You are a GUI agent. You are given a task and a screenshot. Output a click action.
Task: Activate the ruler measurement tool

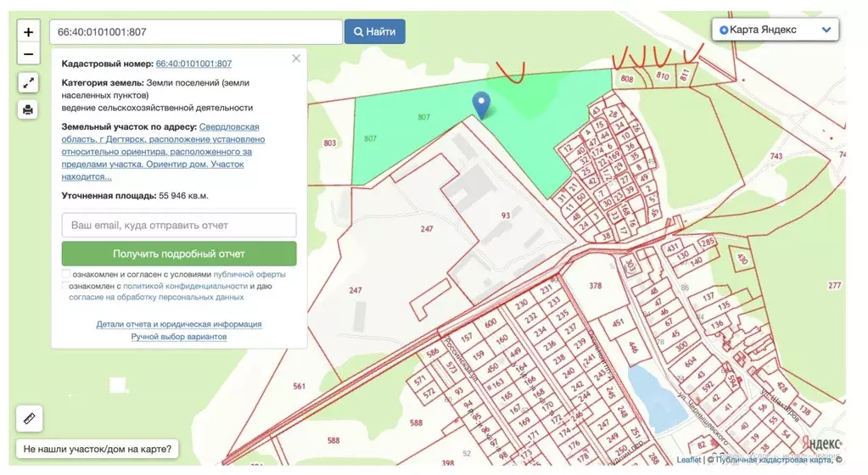click(29, 418)
